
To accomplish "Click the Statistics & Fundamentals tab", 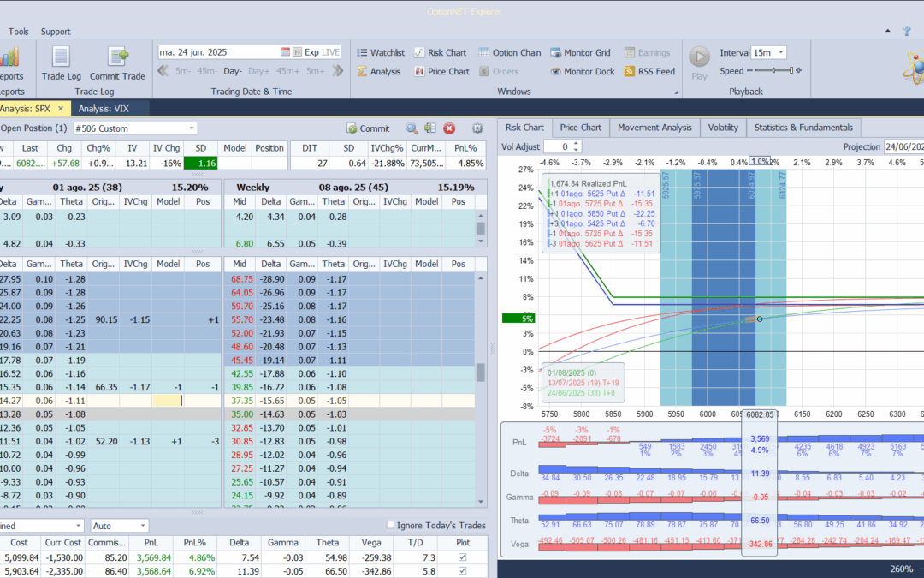I will 803,127.
